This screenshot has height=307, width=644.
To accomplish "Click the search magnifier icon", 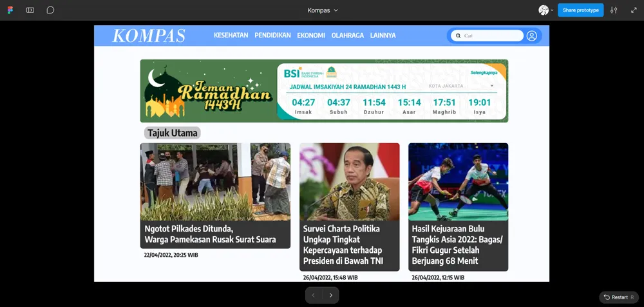I will (x=458, y=36).
